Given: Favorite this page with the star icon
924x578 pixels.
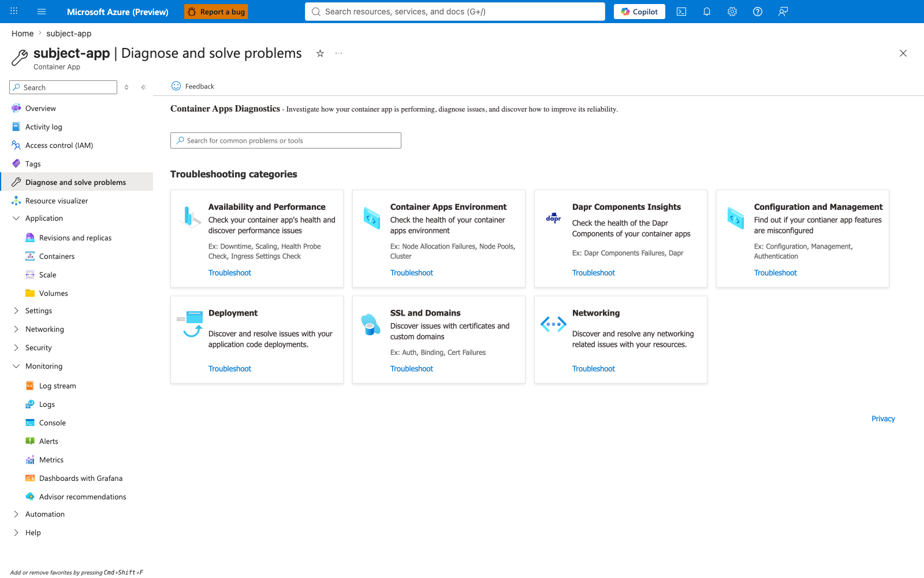Looking at the screenshot, I should point(320,53).
